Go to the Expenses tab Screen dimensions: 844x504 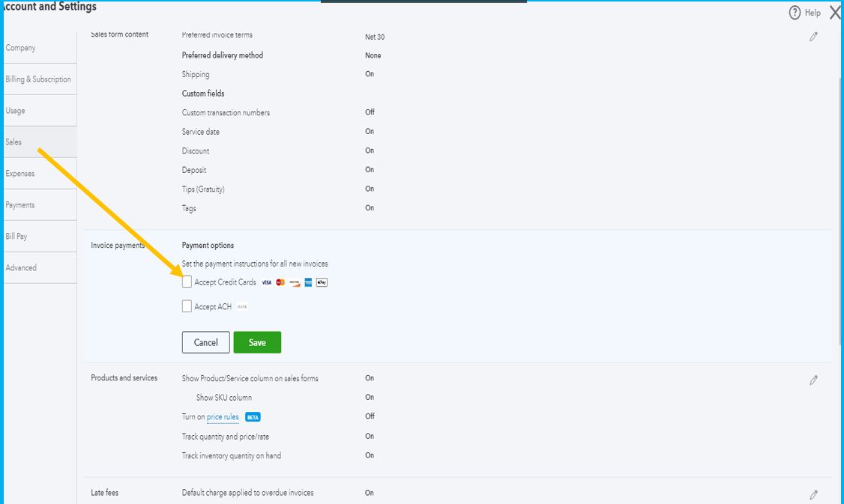(20, 174)
